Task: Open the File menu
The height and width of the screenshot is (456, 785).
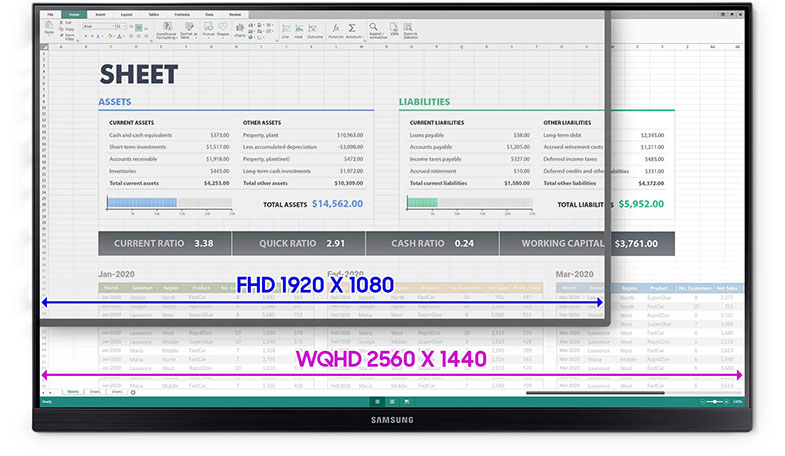Action: [50, 16]
